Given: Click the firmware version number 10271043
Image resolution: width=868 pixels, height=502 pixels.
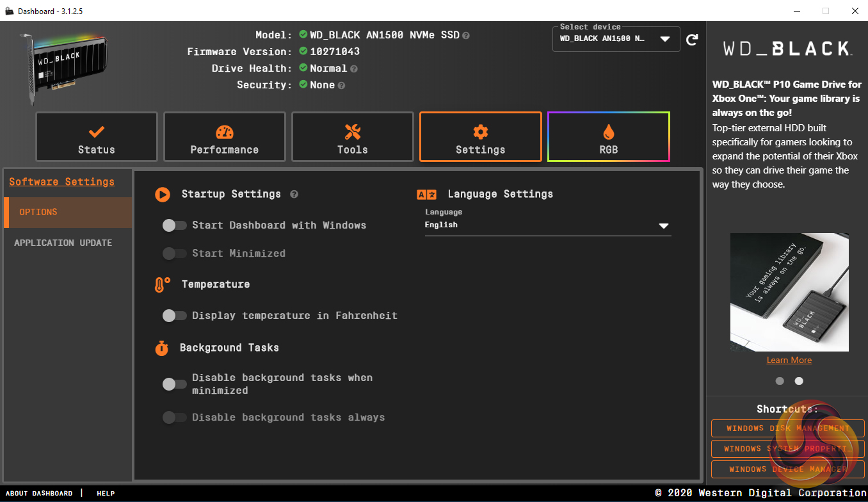Looking at the screenshot, I should coord(335,52).
